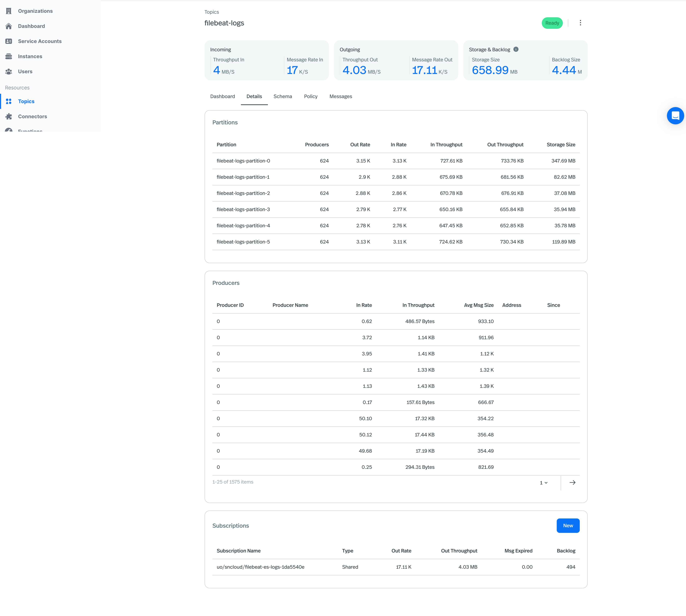686x616 pixels.
Task: Open the Policy tab
Action: point(310,96)
